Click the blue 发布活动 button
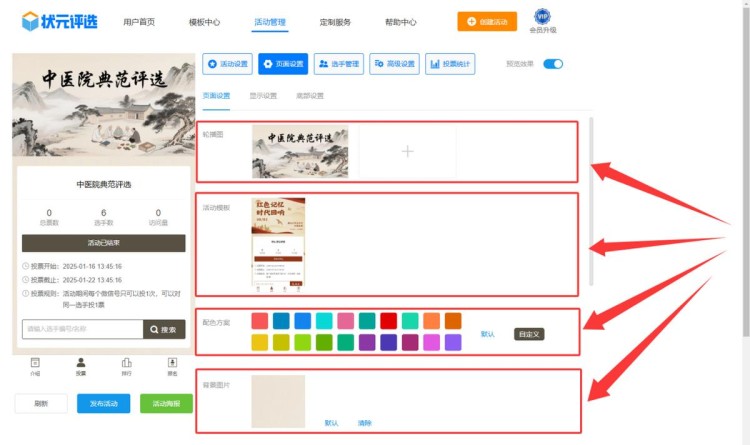Screen dimensions: 750x445 103,404
